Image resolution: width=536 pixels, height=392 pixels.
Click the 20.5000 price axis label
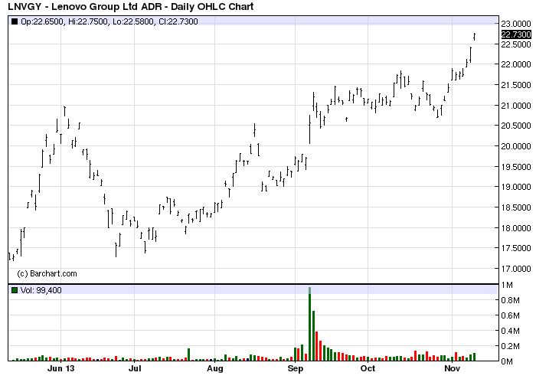click(x=516, y=126)
